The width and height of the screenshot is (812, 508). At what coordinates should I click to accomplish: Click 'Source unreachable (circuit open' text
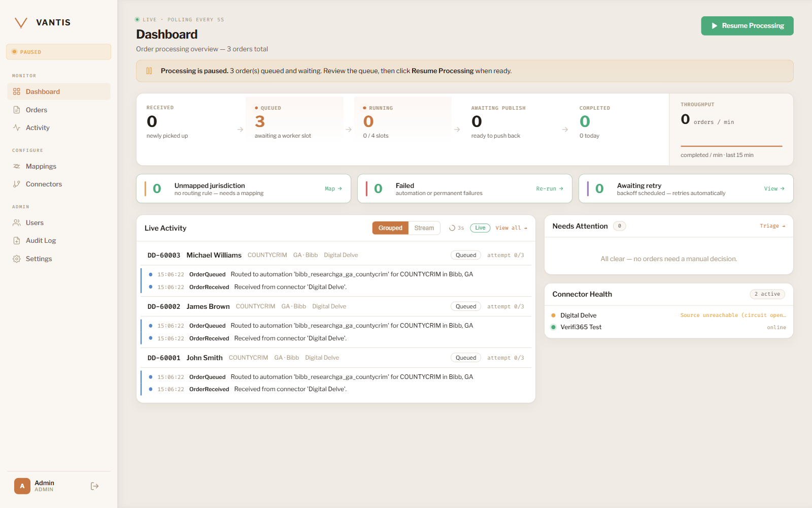click(x=733, y=315)
